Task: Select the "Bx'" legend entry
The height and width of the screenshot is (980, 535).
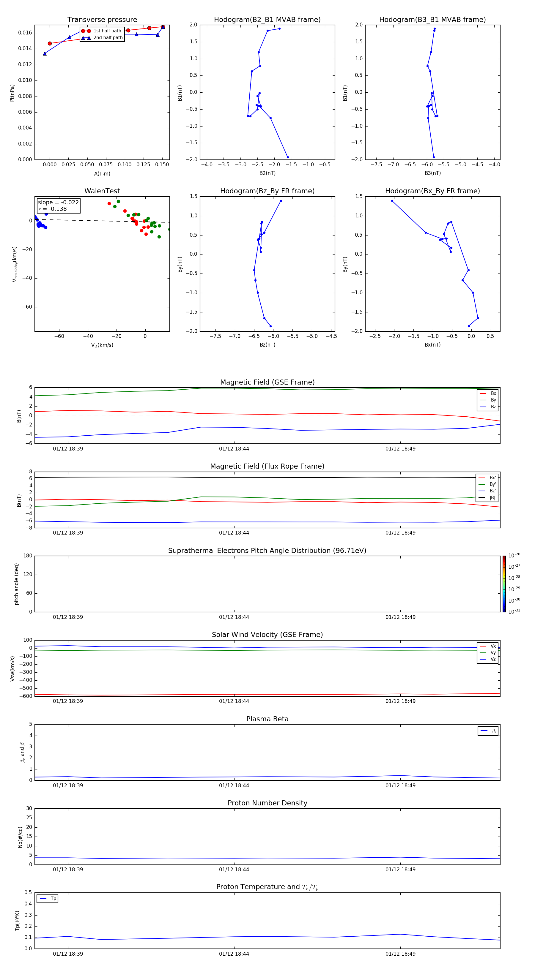Action: 487,478
